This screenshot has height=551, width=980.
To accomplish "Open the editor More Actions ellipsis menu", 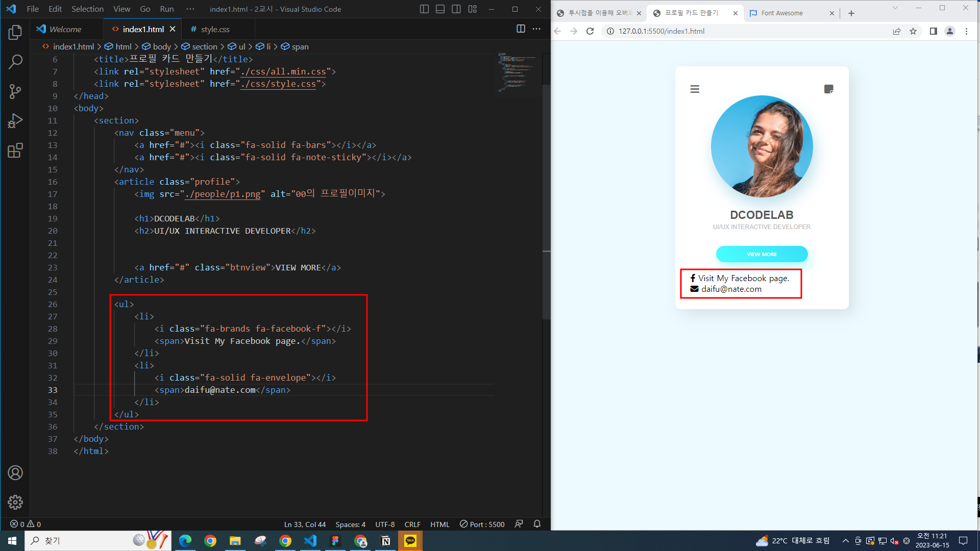I will [x=536, y=29].
